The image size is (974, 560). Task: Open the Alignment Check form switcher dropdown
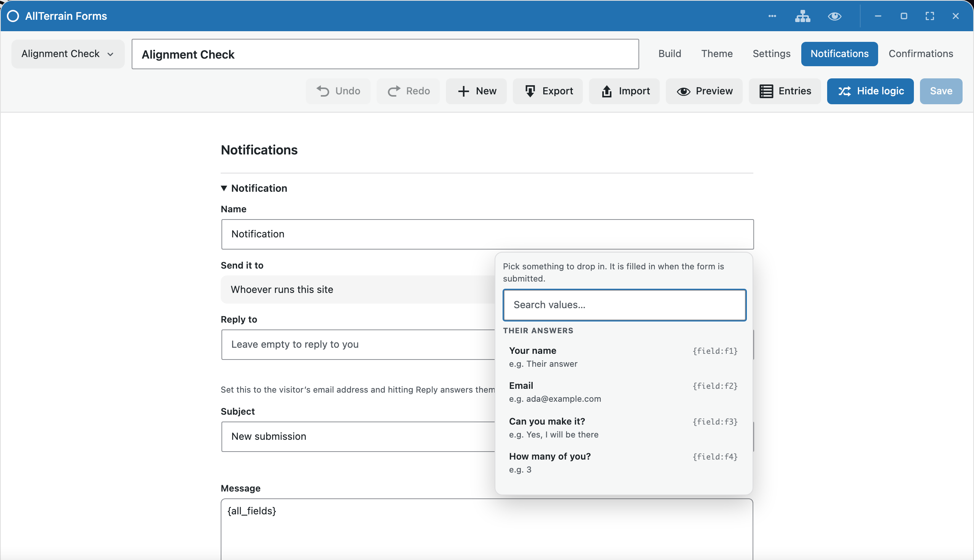[68, 54]
